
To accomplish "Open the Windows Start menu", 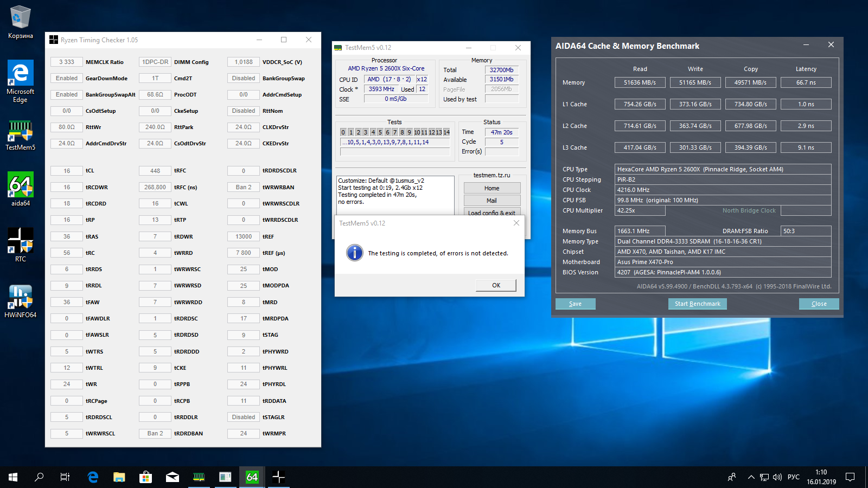I will (x=13, y=477).
